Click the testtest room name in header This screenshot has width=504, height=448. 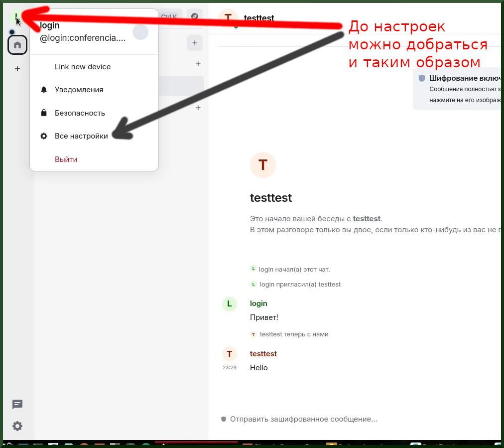pyautogui.click(x=259, y=18)
